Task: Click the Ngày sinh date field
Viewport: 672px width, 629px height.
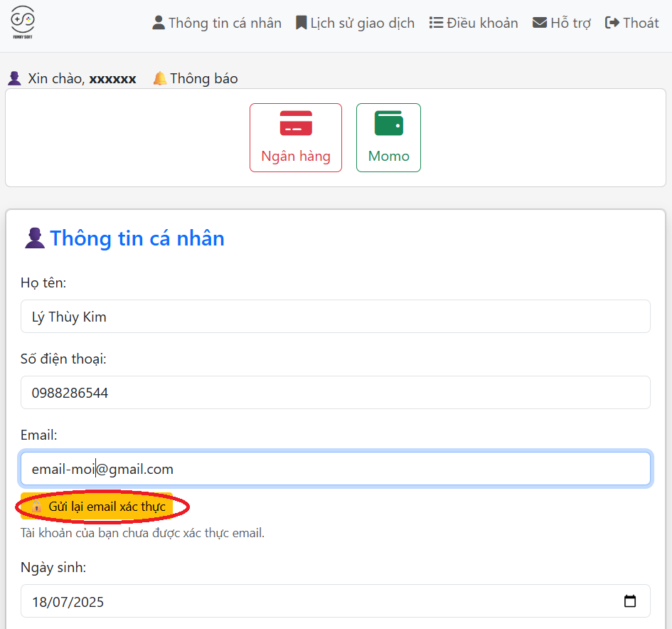Action: (313, 602)
